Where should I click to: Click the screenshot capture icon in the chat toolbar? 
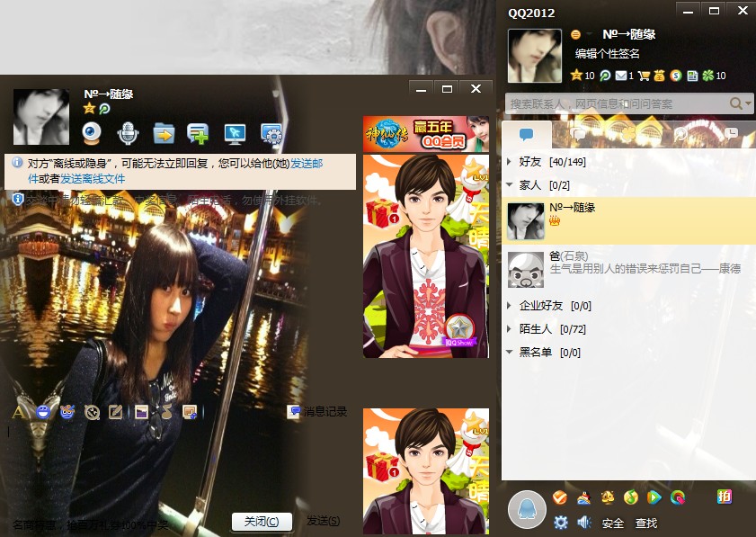(x=190, y=412)
